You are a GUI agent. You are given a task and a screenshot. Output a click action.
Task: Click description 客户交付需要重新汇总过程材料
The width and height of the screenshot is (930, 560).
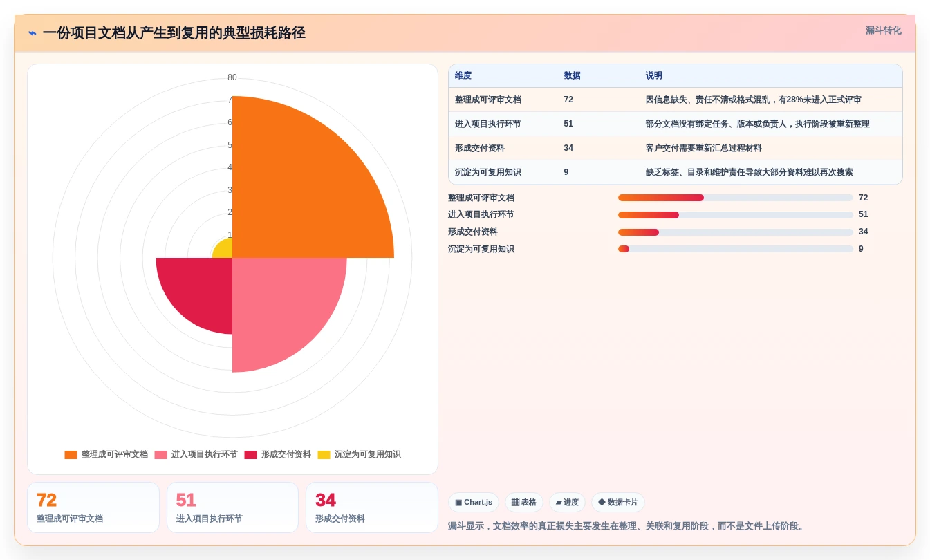[x=703, y=148]
